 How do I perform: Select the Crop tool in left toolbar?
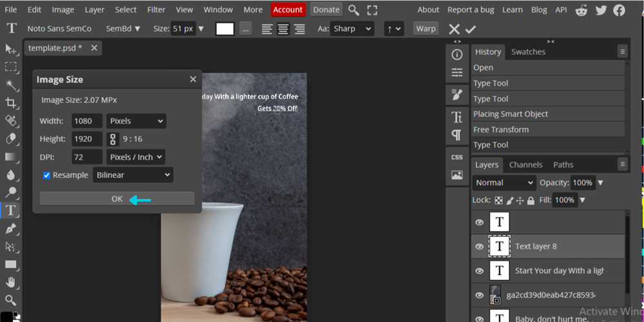tap(11, 102)
